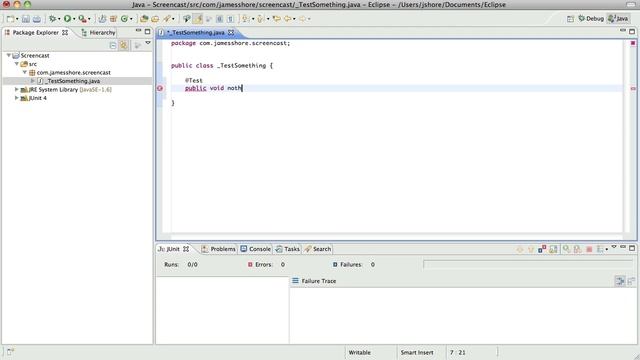Open dropdown arrow beside External Tools icon
Screen dimensions: 640x360
coord(89,19)
